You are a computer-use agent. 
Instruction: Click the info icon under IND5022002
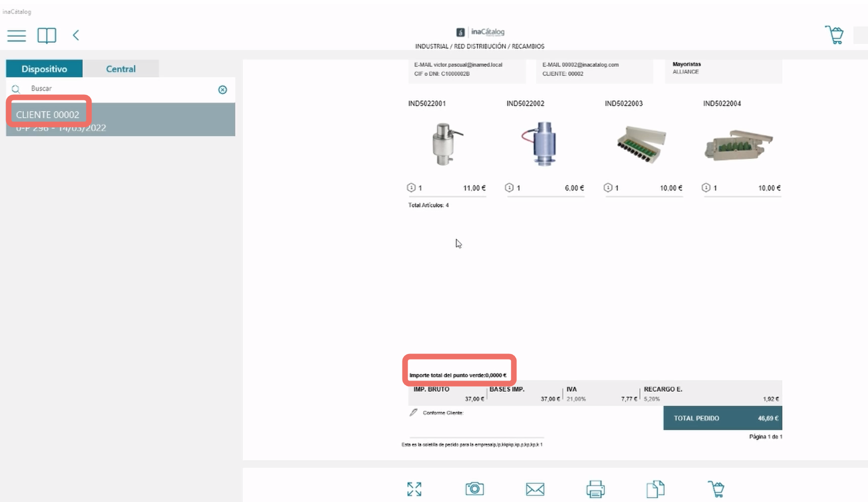tap(509, 188)
